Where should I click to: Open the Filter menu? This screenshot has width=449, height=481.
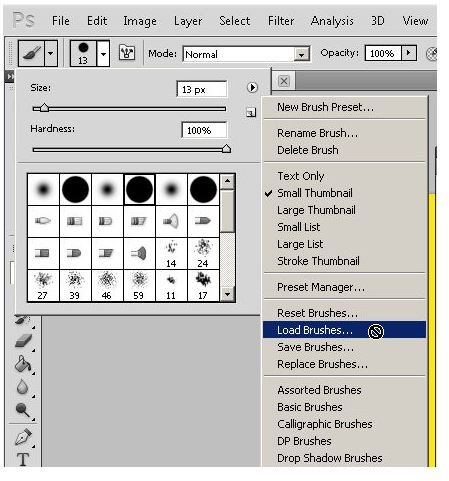tap(281, 21)
